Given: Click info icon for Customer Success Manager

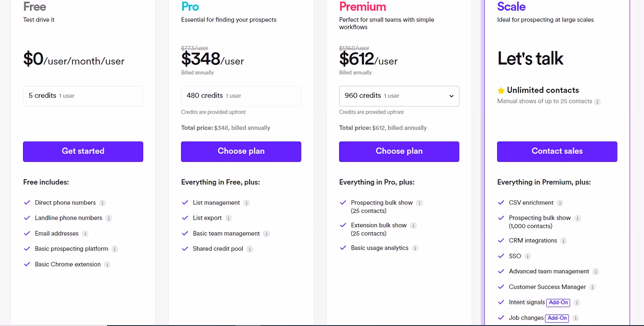Looking at the screenshot, I should (x=593, y=287).
